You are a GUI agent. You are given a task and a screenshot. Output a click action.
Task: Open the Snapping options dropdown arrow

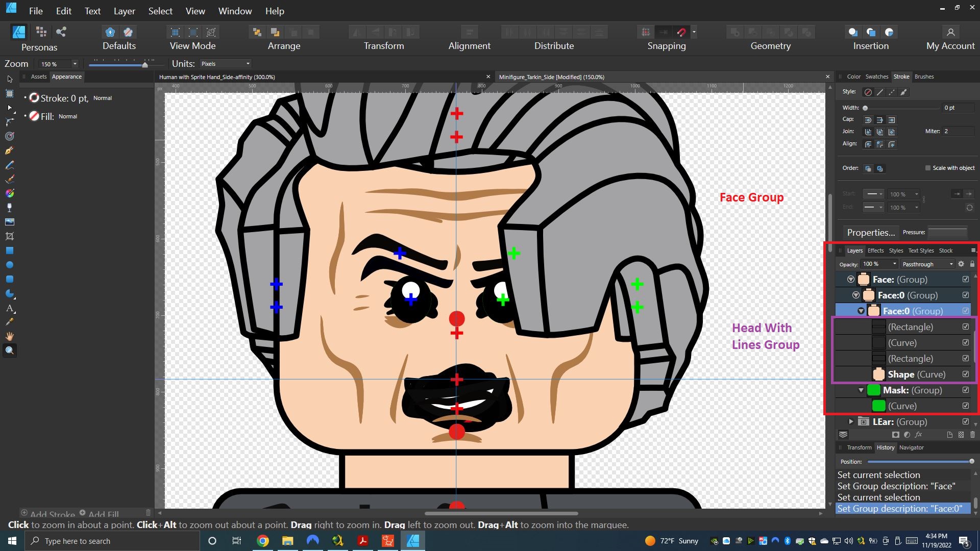click(x=694, y=32)
